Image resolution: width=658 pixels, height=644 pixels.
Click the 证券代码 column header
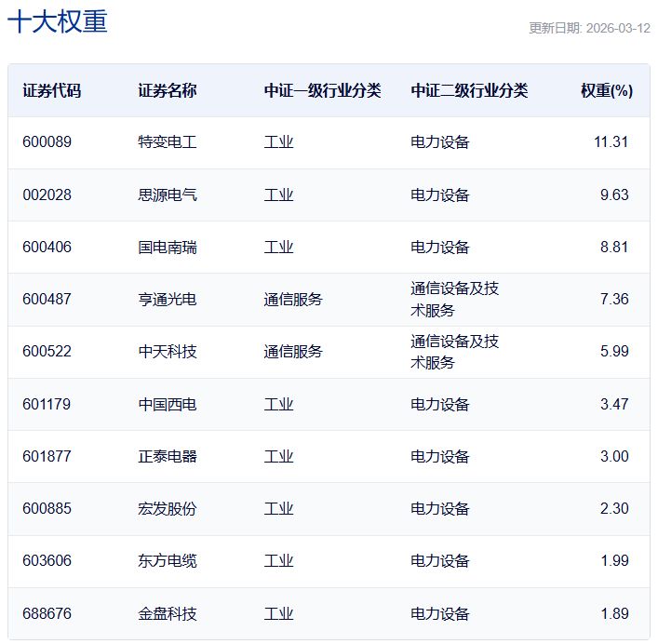point(51,90)
